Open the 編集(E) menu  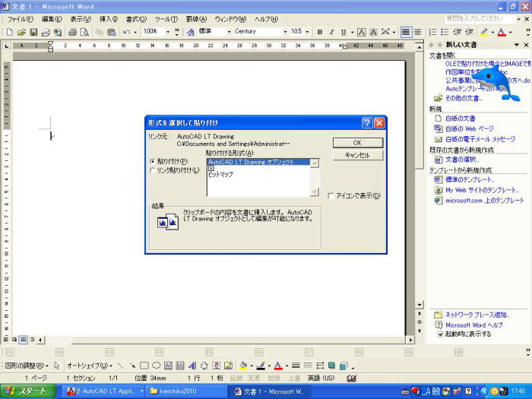pos(52,19)
